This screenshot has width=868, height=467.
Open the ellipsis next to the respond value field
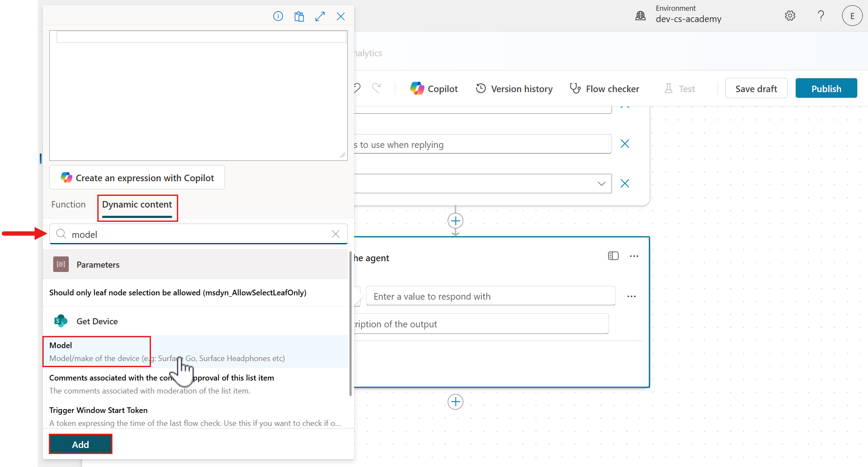coord(631,296)
